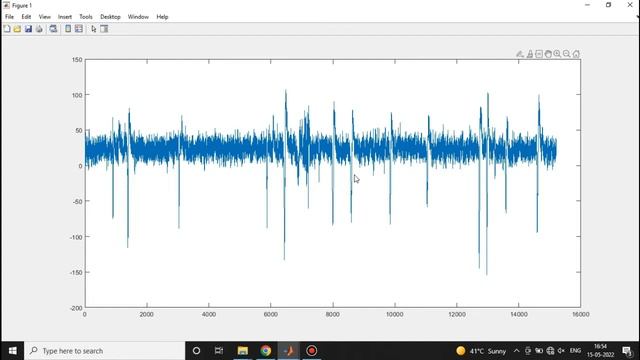Save the figure with the floppy icon
Viewport: 640px width, 360px height.
[28, 29]
